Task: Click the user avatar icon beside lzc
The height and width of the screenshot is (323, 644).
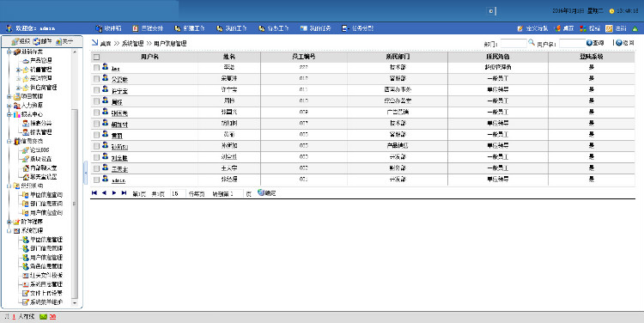Action: pyautogui.click(x=105, y=66)
